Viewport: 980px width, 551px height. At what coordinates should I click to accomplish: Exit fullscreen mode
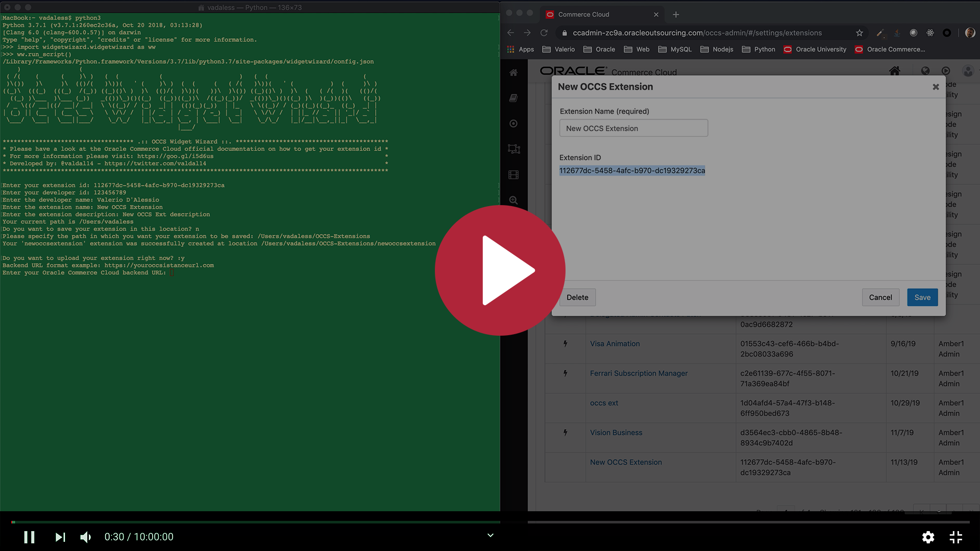(x=955, y=537)
